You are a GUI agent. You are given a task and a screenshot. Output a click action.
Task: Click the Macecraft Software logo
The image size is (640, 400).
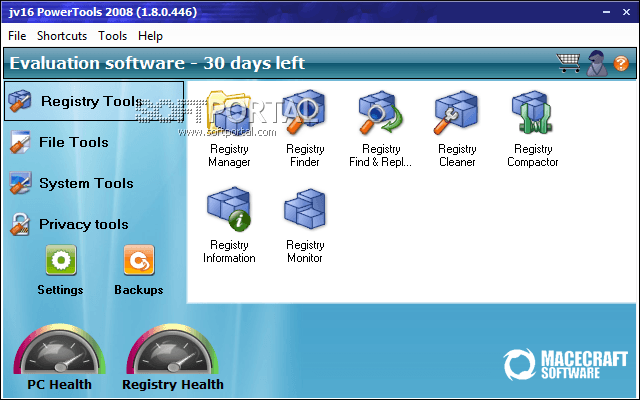pos(565,364)
